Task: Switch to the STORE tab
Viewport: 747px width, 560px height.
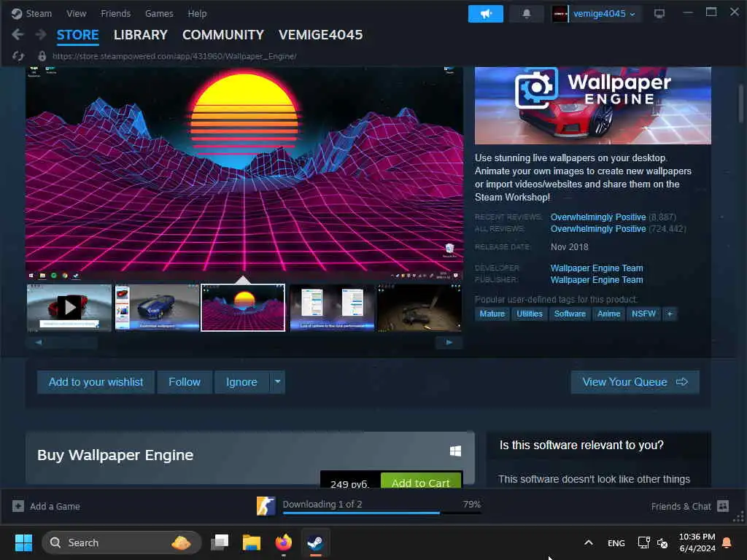Action: pos(77,35)
